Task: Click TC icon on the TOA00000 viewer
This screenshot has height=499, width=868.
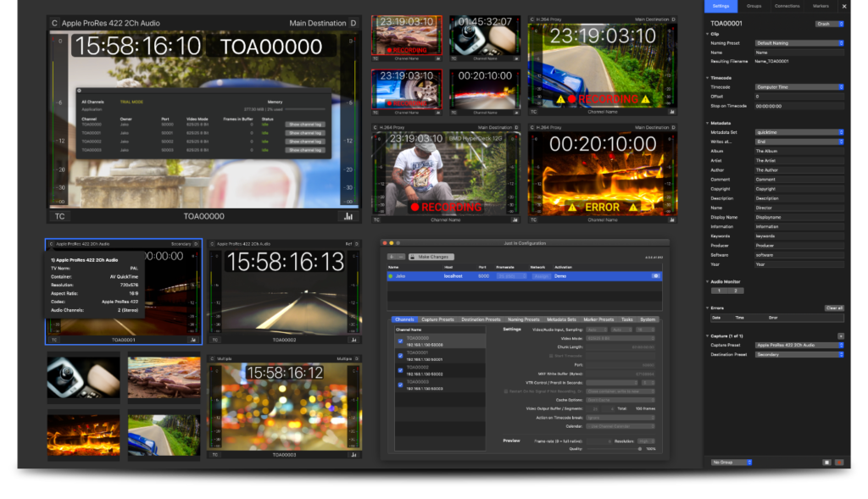Action: [60, 216]
